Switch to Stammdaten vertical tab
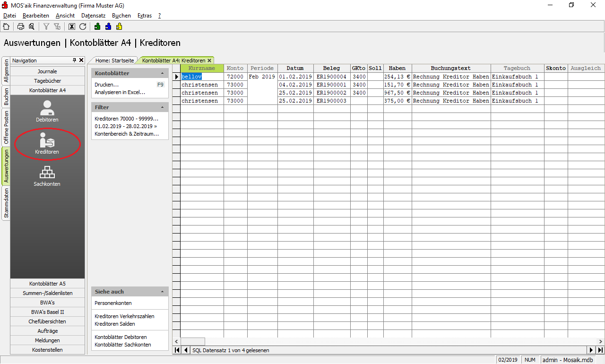Viewport: 605px width, 364px height. (x=6, y=203)
